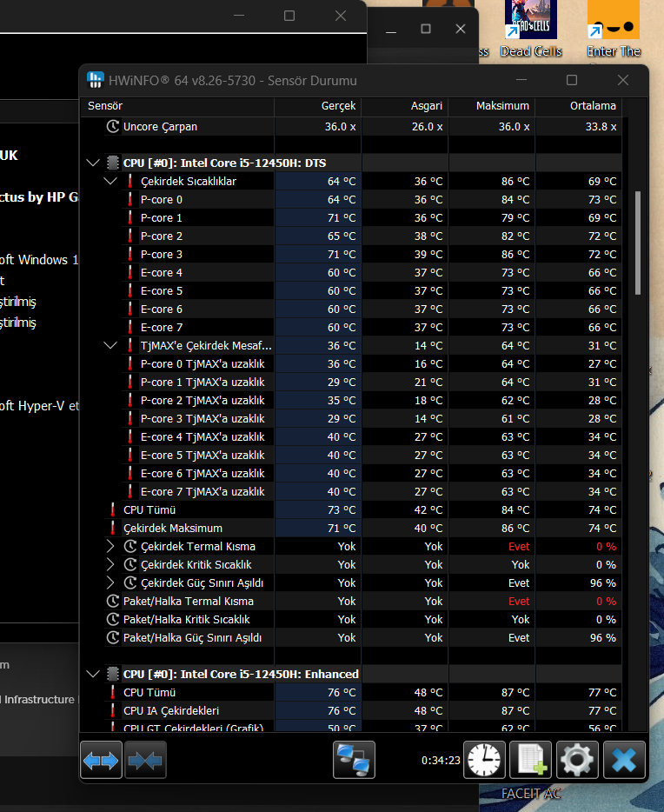Click clock icon of Paket/Halka Termal Kısma
664x812 pixels.
(113, 602)
